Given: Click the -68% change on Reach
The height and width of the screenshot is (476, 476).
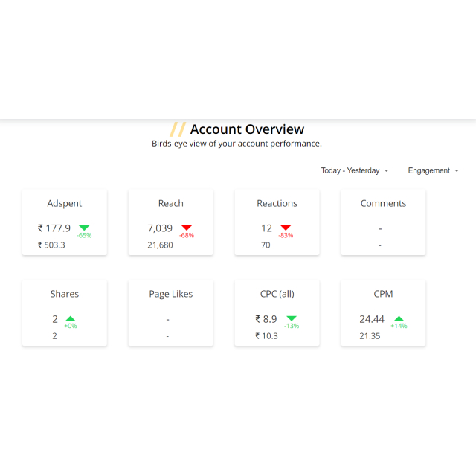Looking at the screenshot, I should point(187,235).
